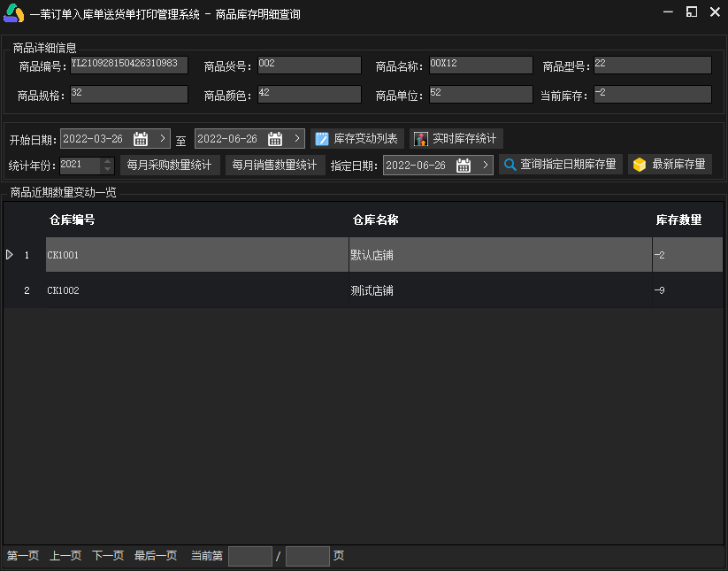Click 最新库存量 button
The width and height of the screenshot is (728, 571).
670,165
